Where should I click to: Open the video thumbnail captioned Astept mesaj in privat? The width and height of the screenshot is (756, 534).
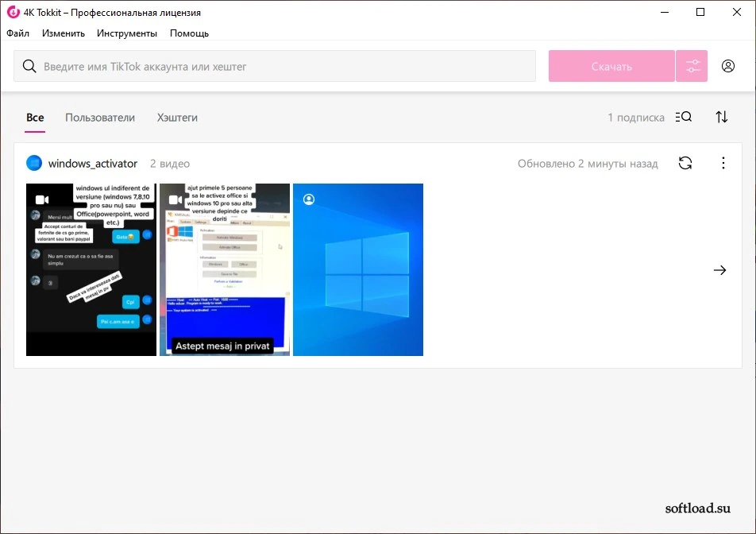click(225, 269)
